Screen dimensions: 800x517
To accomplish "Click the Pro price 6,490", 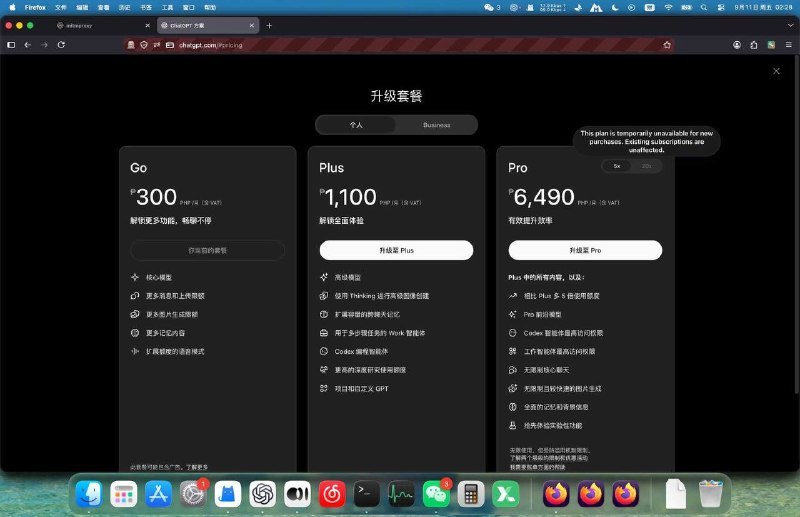I will click(544, 197).
